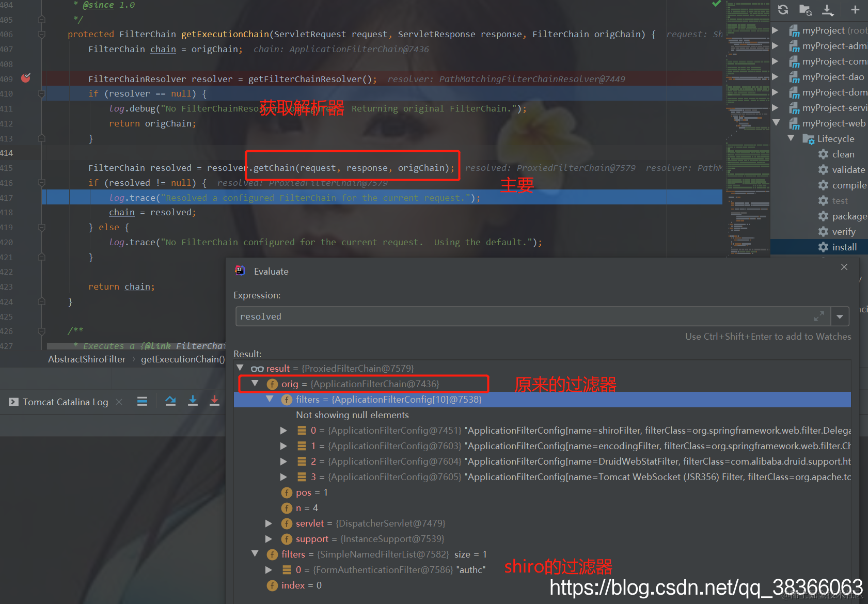Collapse the Maven Lifecycle node
The image size is (868, 604).
791,138
